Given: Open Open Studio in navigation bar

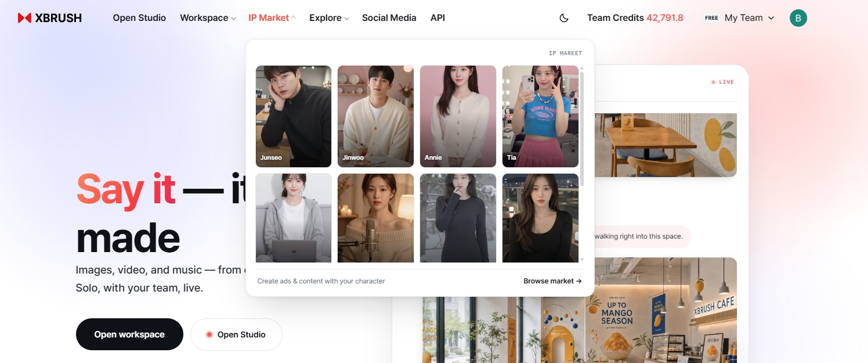Looking at the screenshot, I should [139, 18].
